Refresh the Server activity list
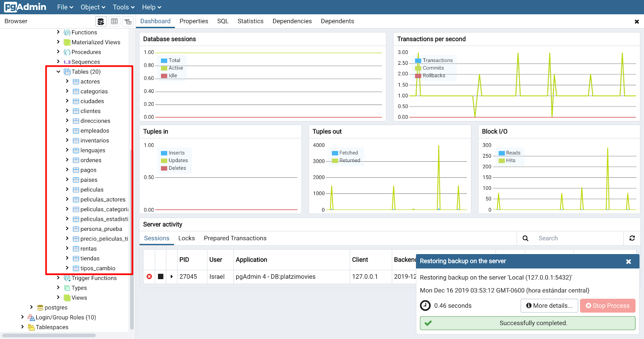This screenshot has height=339, width=644. 632,238
